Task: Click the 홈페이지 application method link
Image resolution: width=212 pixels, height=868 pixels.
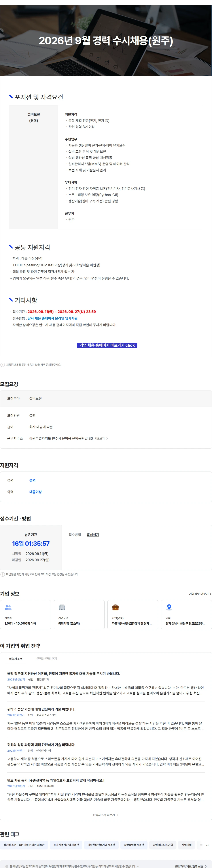Action: coord(93,534)
